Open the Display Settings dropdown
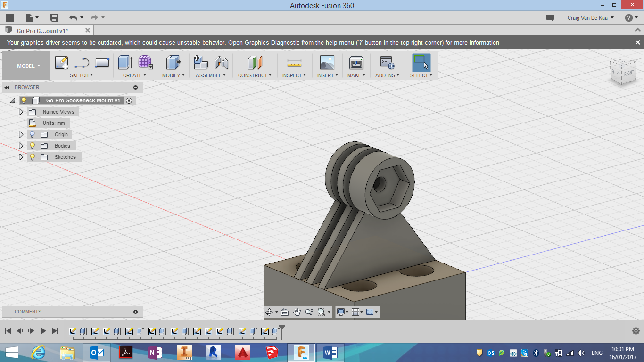Viewport: 644px width, 362px height. click(342, 312)
